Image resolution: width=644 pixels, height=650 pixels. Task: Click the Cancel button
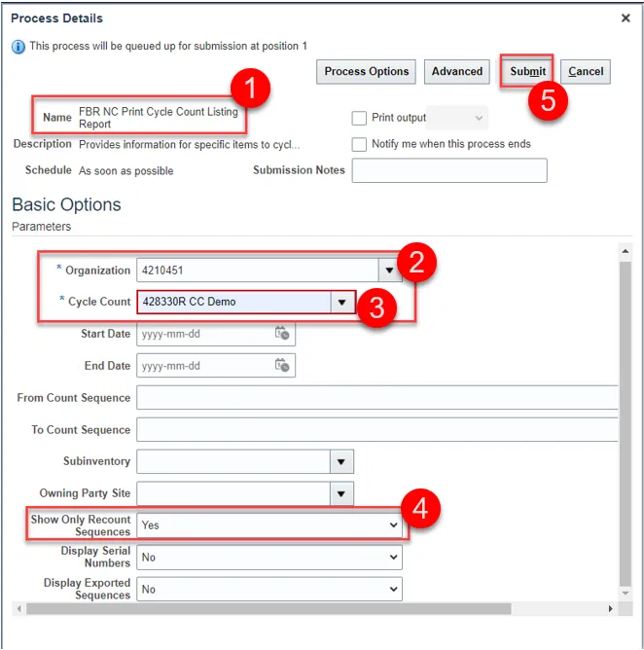pos(586,72)
